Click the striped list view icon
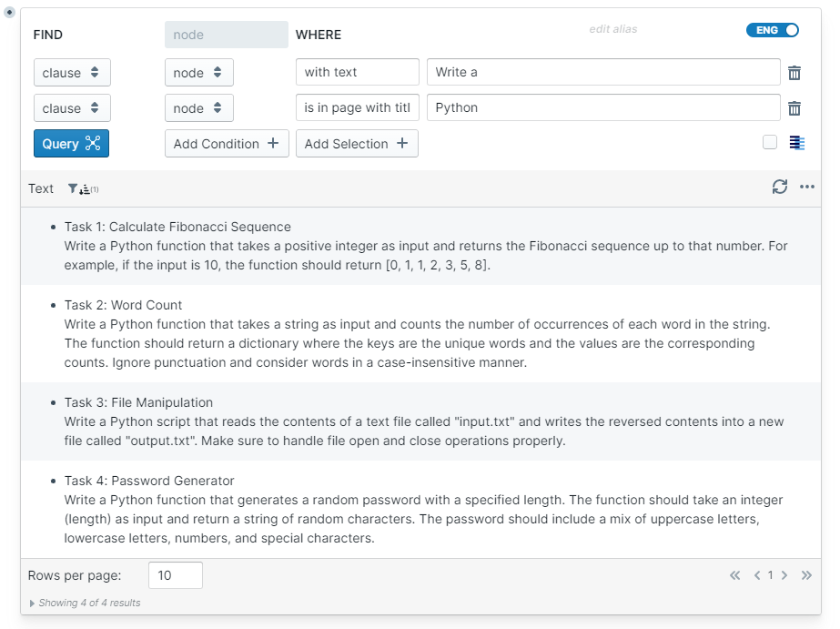 click(x=798, y=143)
